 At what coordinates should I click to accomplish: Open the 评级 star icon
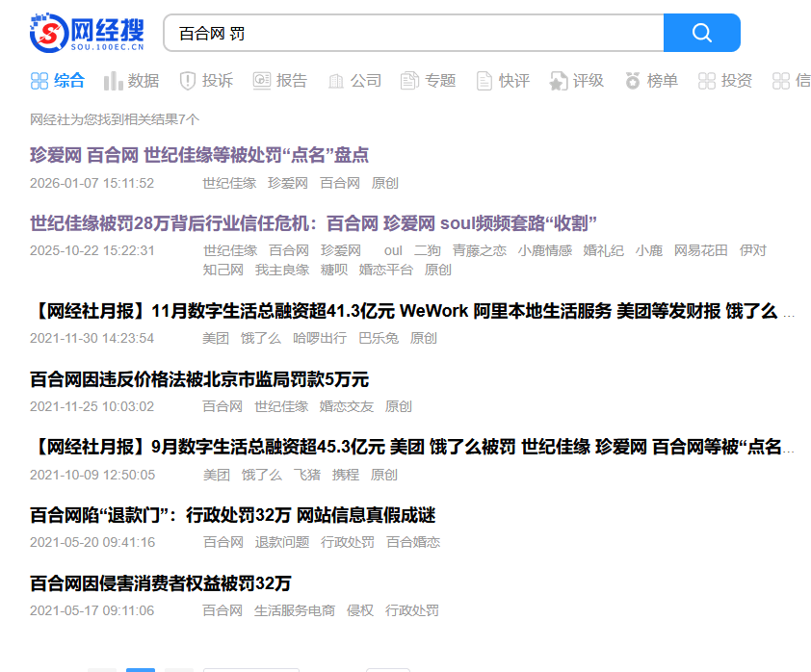(559, 81)
